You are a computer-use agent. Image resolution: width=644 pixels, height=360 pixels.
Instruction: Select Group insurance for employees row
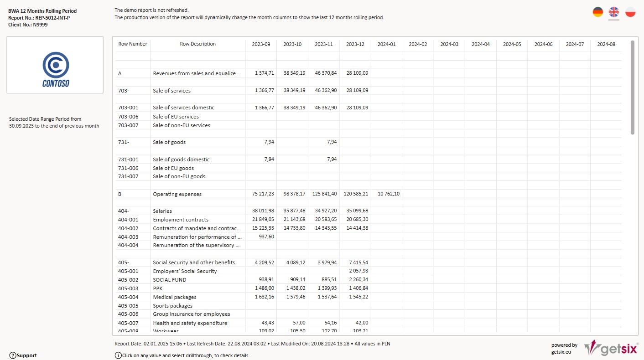pos(192,314)
